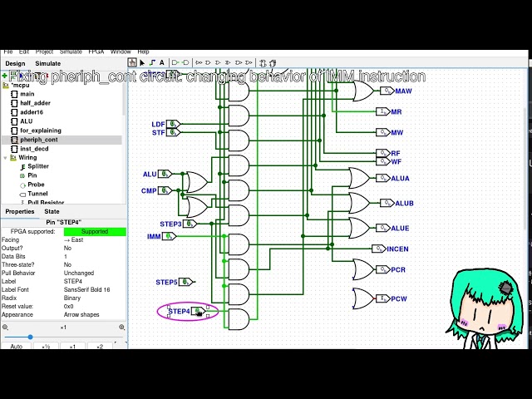Toggle the LDF input pin value

[174, 124]
